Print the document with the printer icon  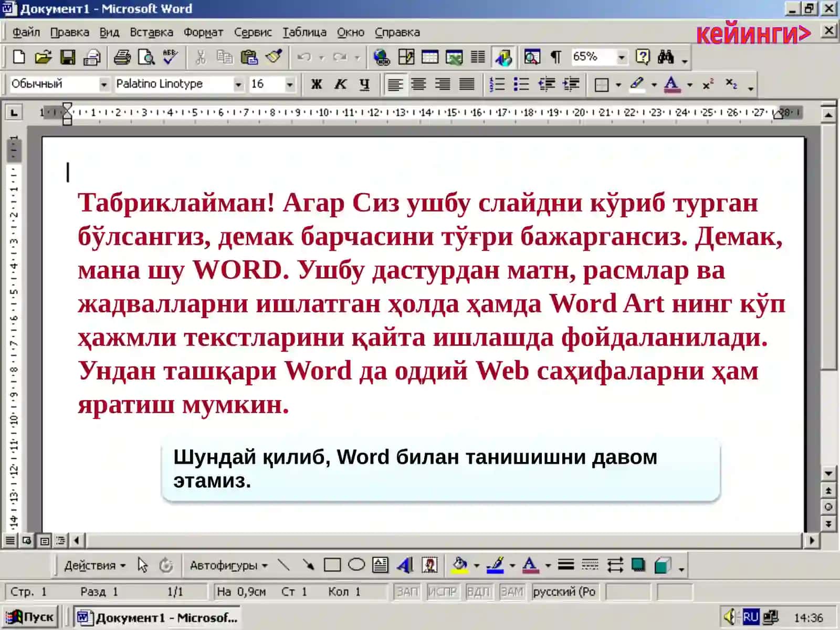122,57
